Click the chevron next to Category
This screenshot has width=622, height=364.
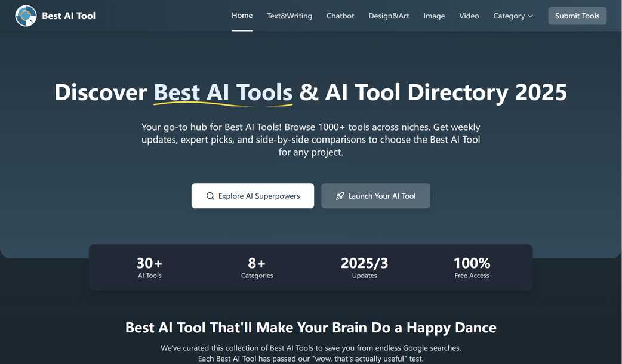pos(530,16)
